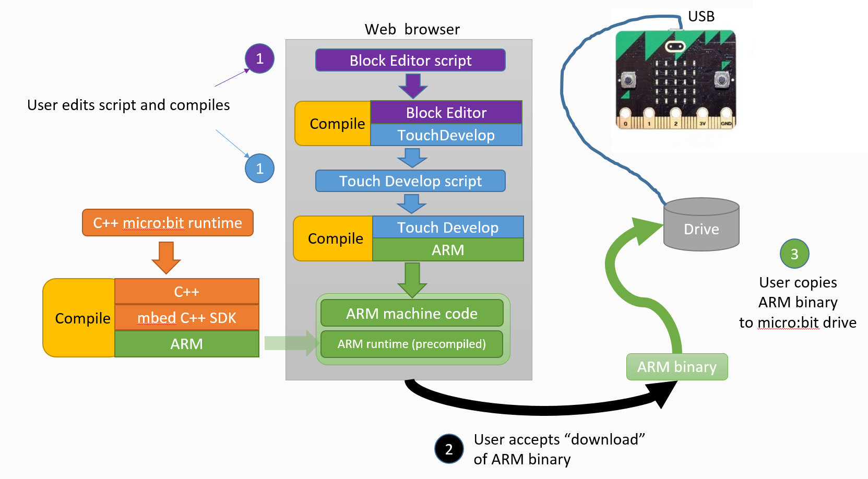Click the mbed C++ SDK block
This screenshot has height=479, width=868.
coord(186,318)
